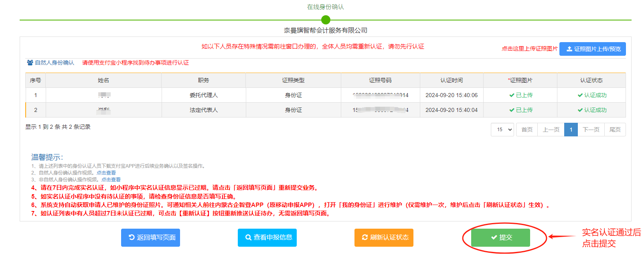Go to 上一页 previous page
This screenshot has width=644, height=276.
[551, 130]
